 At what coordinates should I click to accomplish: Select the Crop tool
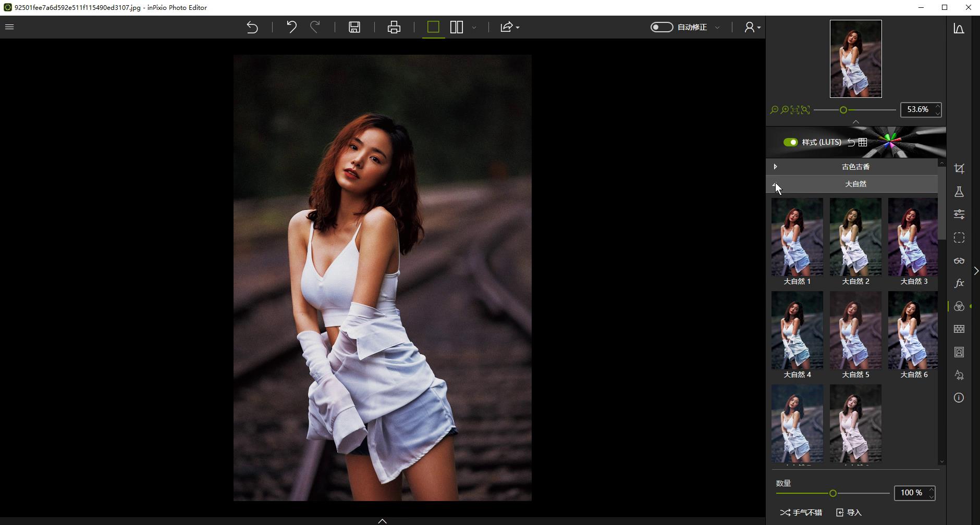tap(959, 169)
